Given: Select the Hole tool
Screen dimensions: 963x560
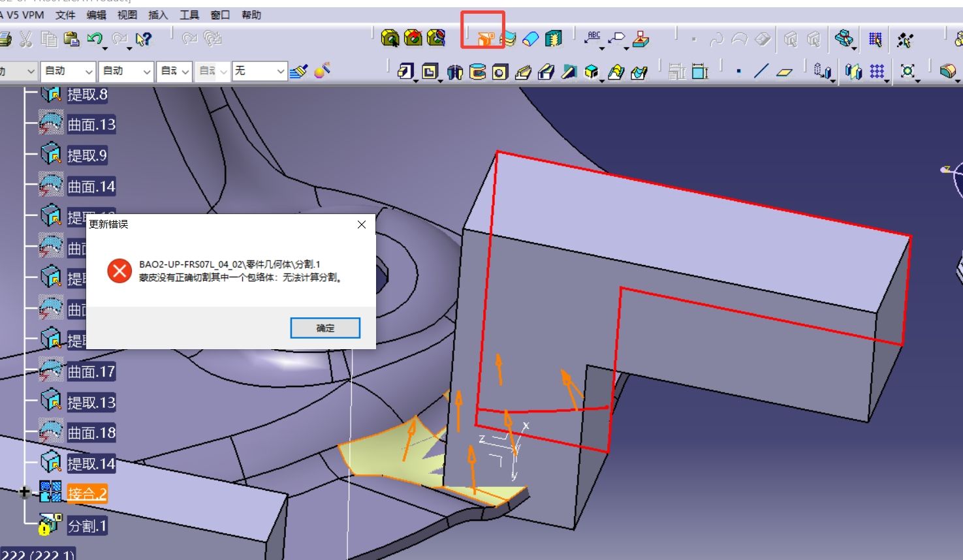Looking at the screenshot, I should point(500,72).
